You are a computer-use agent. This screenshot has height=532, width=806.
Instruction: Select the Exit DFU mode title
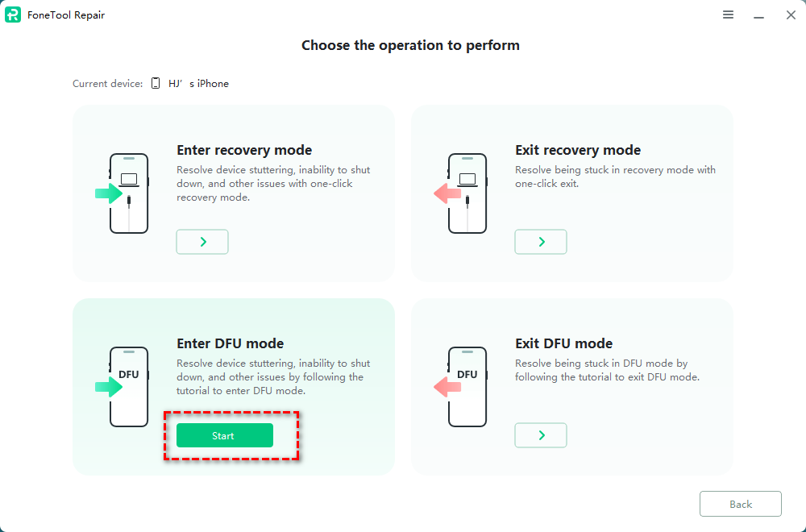click(563, 343)
